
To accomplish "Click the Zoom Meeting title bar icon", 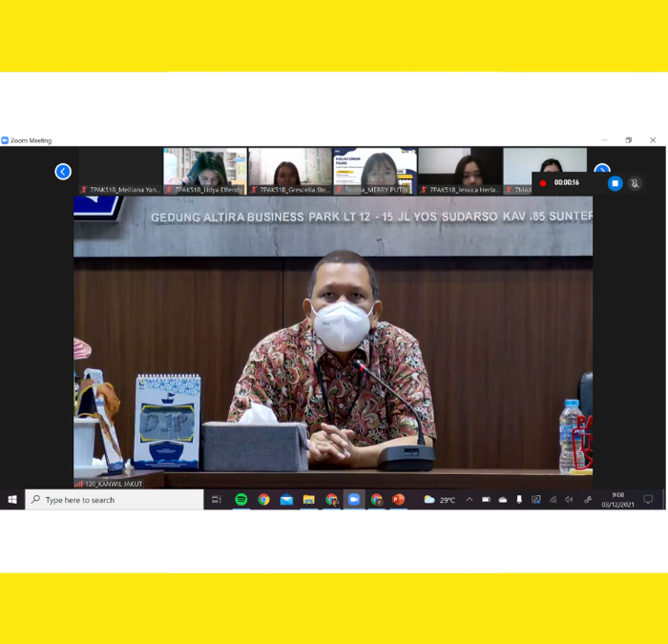I will (5, 140).
